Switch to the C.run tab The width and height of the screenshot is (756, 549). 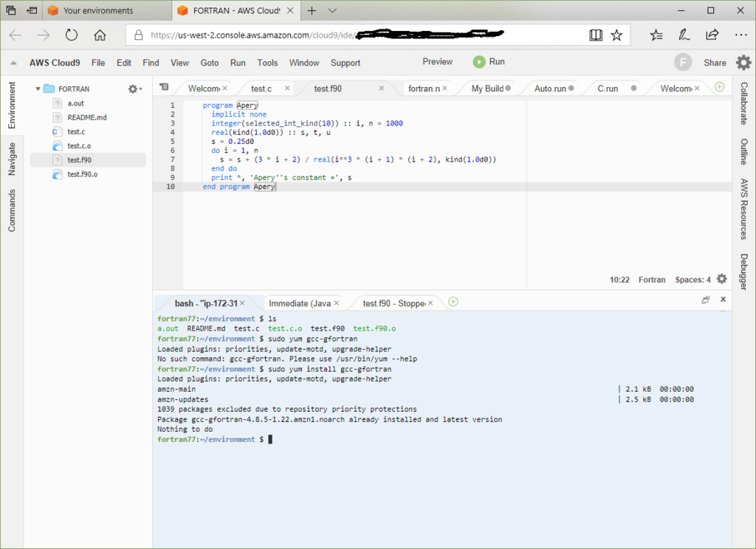[x=608, y=89]
